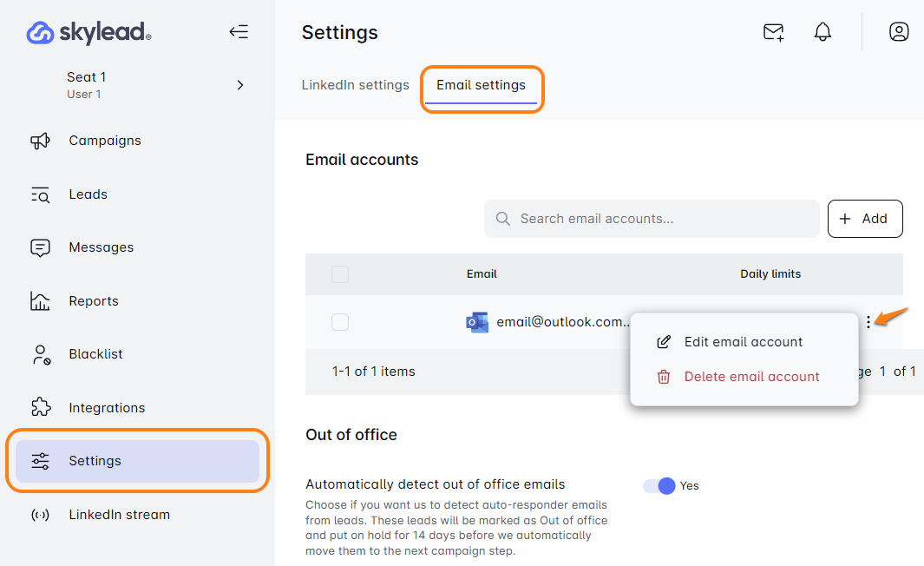Open notifications bell icon

point(822,32)
